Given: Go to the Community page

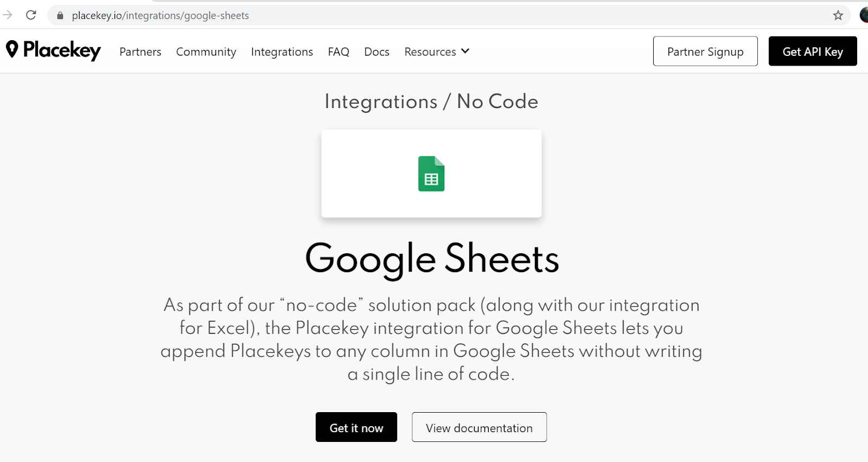Looking at the screenshot, I should click(x=206, y=52).
